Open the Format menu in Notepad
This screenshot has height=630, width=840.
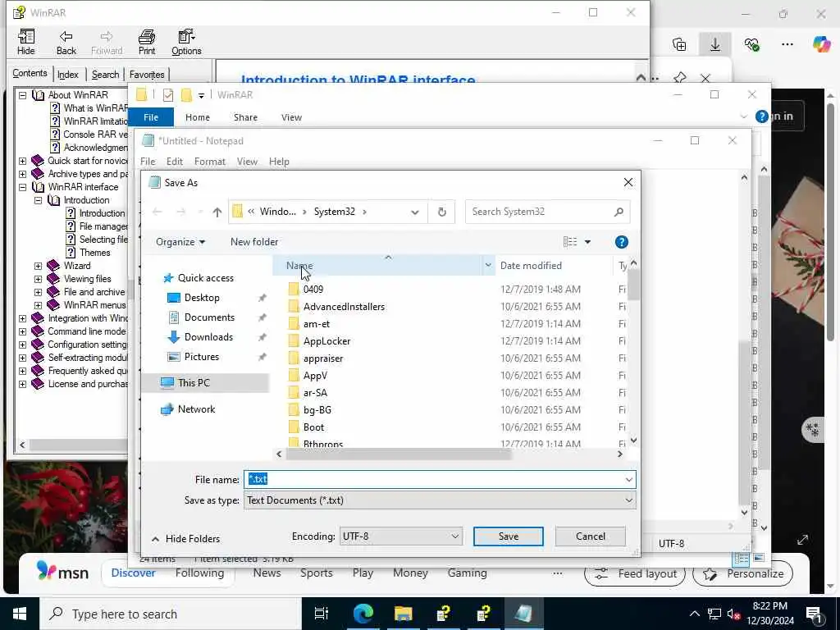coord(209,162)
